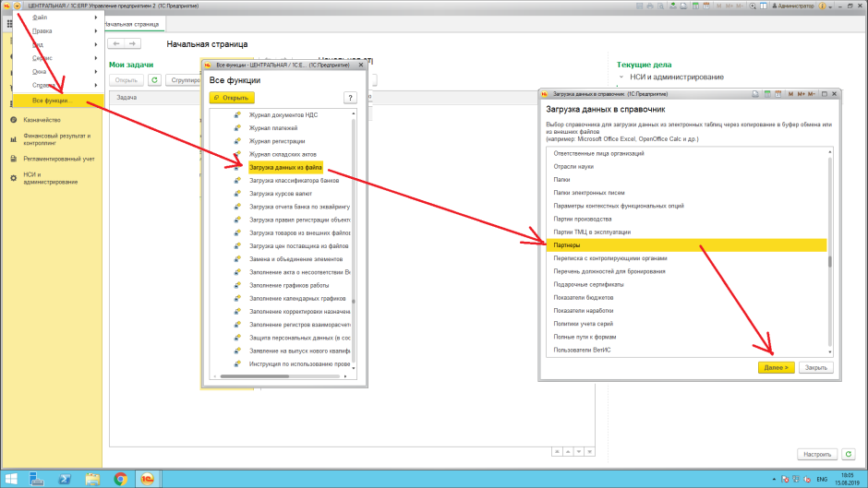Select Папки электронных писем in catalog list

pos(686,193)
